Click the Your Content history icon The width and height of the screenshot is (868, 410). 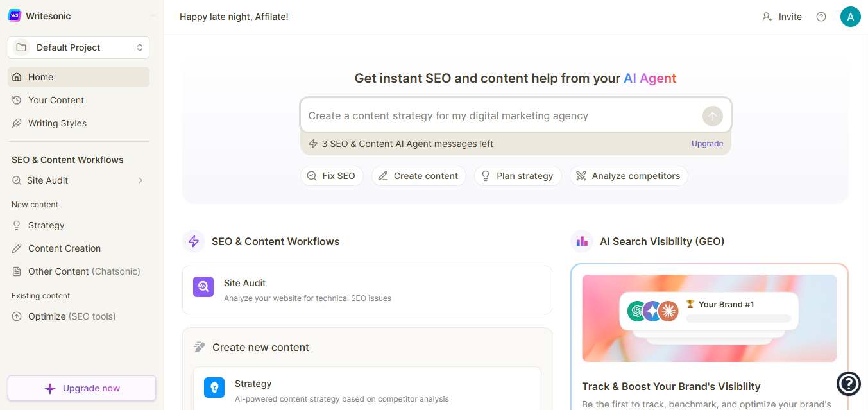tap(17, 100)
